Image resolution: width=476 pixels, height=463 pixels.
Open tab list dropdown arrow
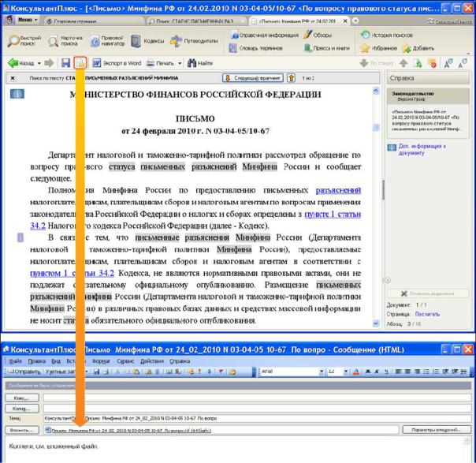coord(355,21)
